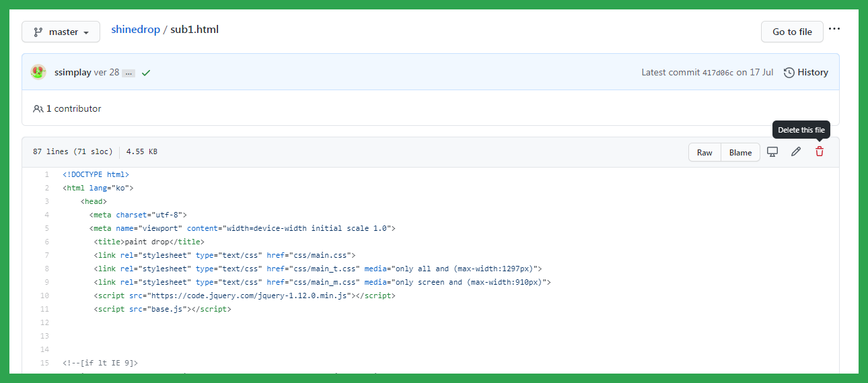Open latest commit 417d06c

pyautogui.click(x=718, y=73)
